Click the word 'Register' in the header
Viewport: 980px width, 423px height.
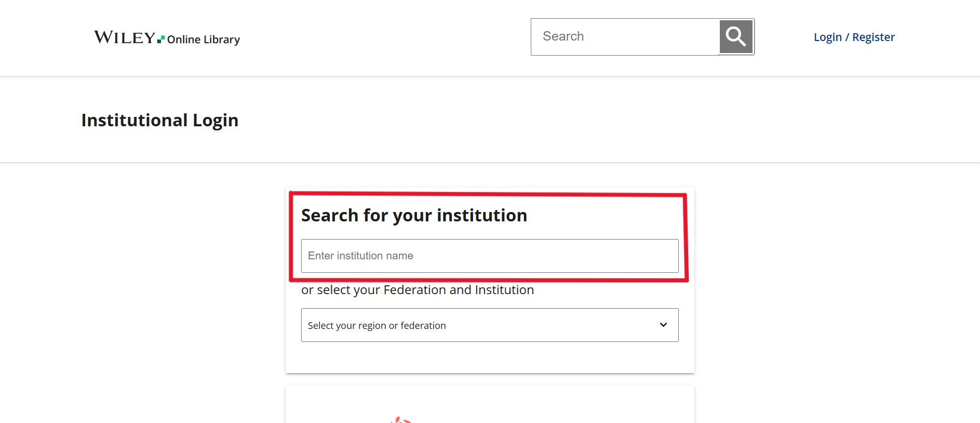point(873,37)
